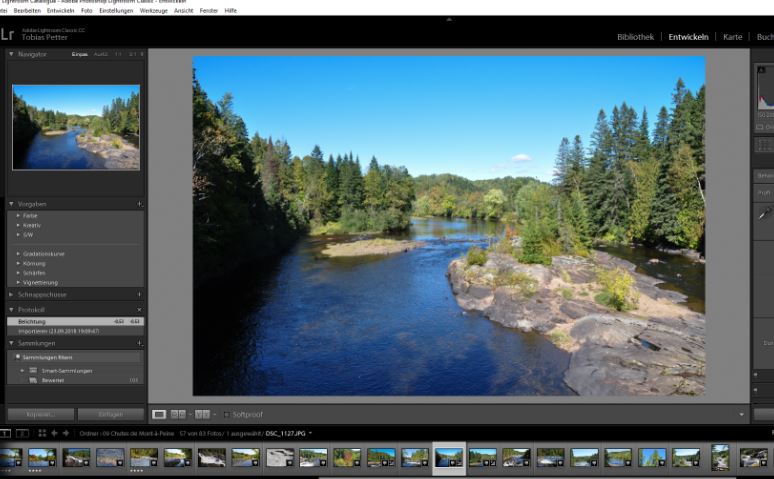The image size is (774, 479).
Task: Collapse the Protokoll panel
Action: tap(11, 310)
